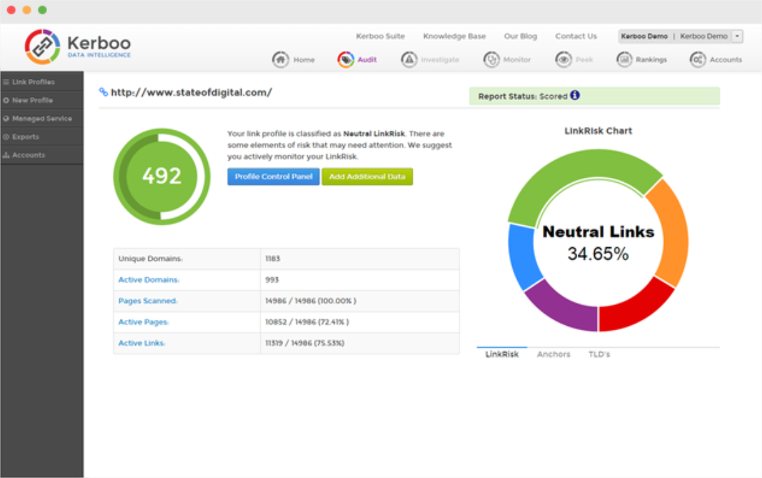Image resolution: width=762 pixels, height=478 pixels.
Task: Click the blue segment of LinkRisk chart
Action: 522,255
